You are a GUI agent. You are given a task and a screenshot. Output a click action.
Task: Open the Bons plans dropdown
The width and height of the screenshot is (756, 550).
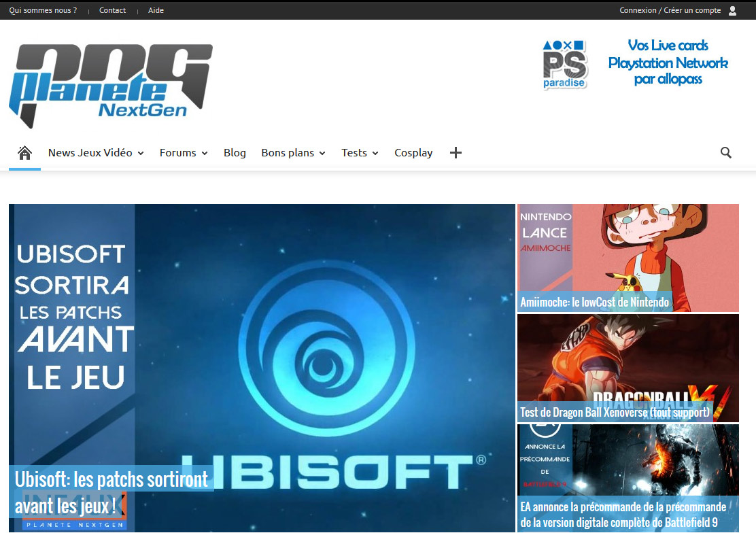(293, 153)
